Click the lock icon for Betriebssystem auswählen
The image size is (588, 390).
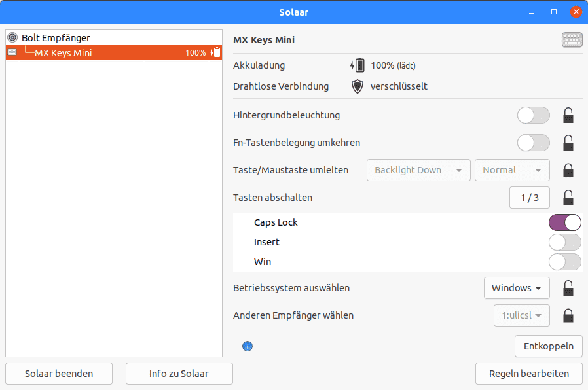click(x=568, y=288)
